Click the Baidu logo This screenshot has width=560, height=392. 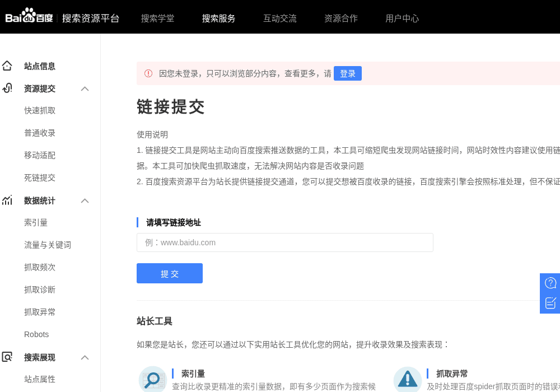[x=29, y=16]
